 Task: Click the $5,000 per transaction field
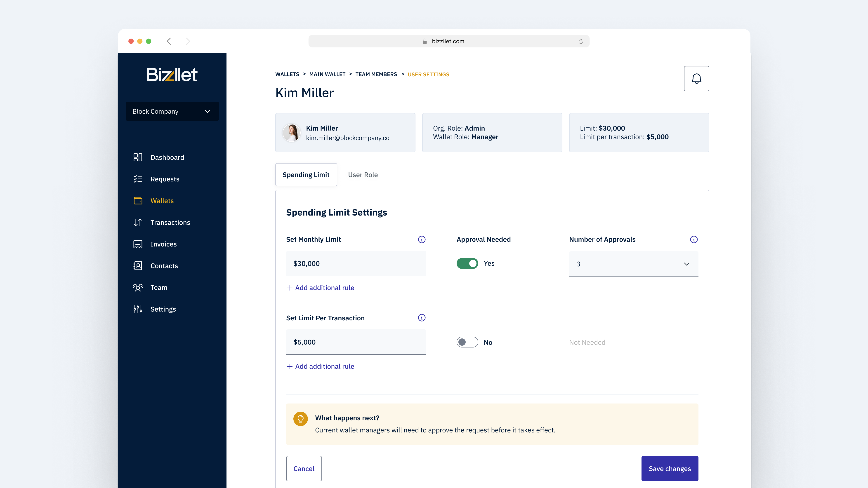point(356,342)
